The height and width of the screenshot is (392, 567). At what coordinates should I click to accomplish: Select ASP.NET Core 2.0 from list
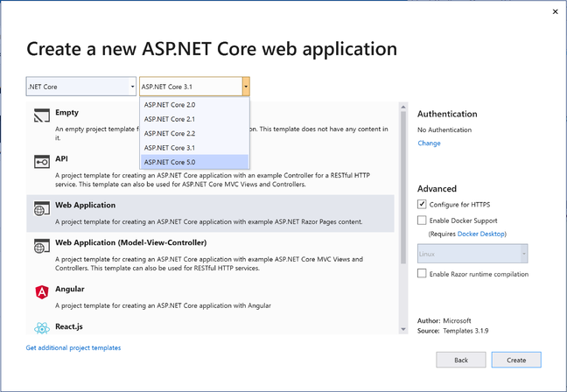(194, 104)
